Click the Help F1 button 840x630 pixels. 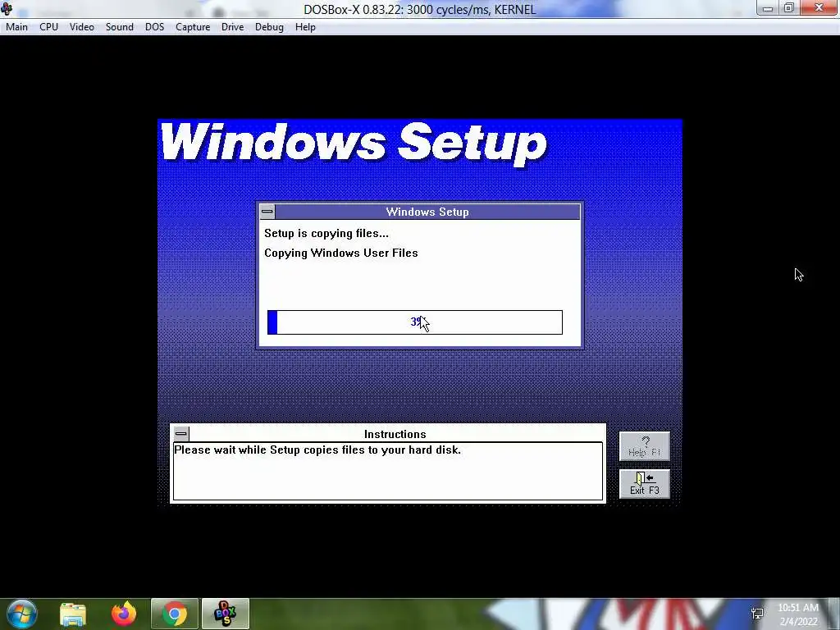tap(645, 446)
